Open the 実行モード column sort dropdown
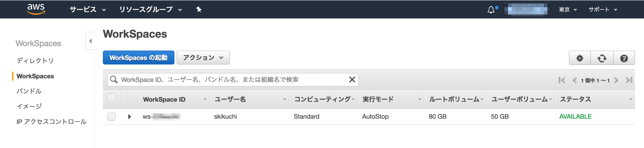 (x=419, y=99)
